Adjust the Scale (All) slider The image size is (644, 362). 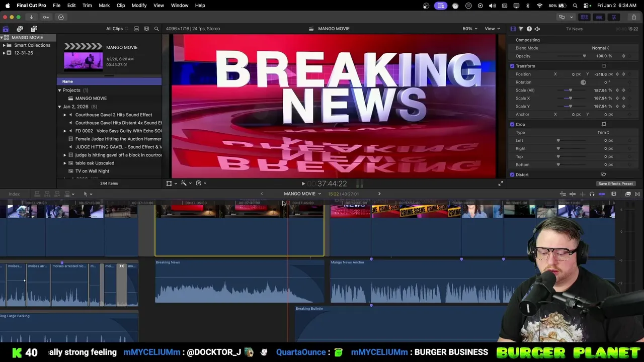point(570,90)
